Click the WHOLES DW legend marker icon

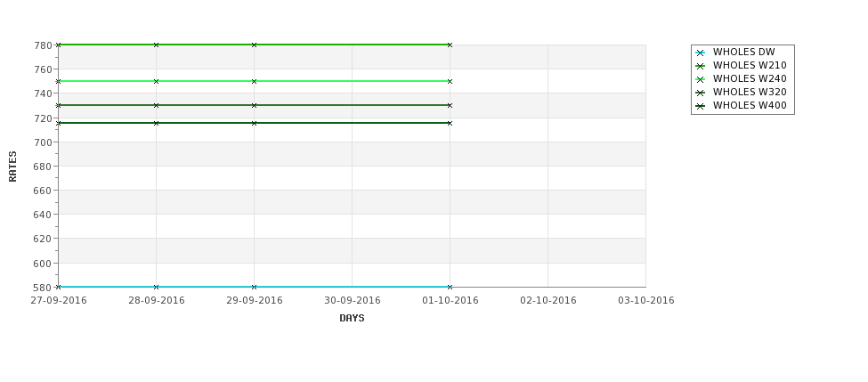[700, 53]
